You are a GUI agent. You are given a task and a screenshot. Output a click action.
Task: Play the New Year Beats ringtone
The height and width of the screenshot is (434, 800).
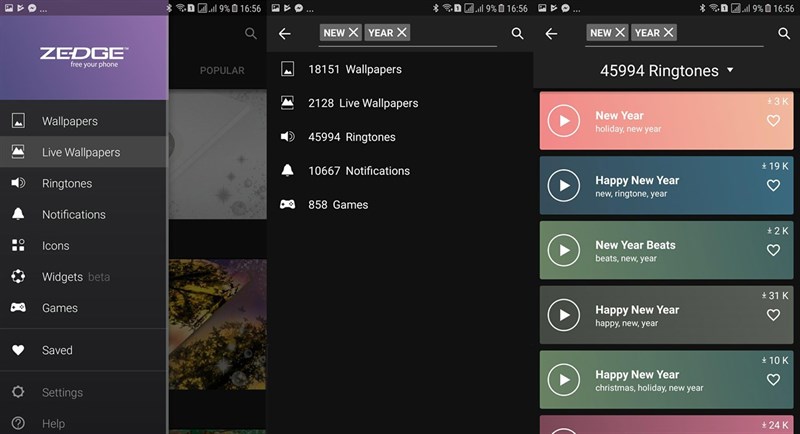[564, 250]
